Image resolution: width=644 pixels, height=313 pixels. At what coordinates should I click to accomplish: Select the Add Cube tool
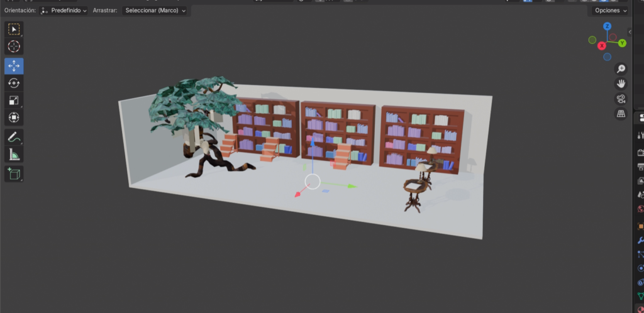pyautogui.click(x=14, y=174)
